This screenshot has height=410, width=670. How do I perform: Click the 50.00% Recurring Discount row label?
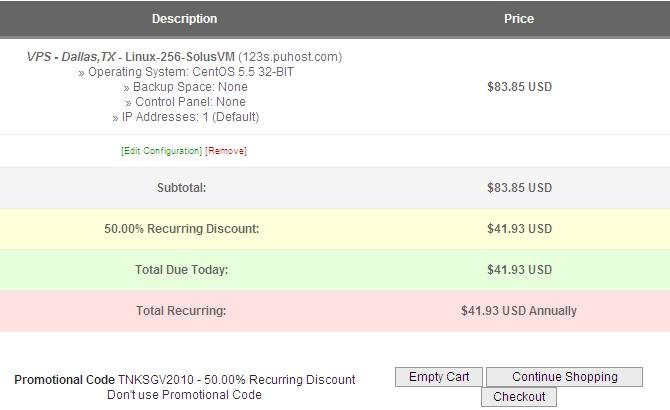pos(182,228)
